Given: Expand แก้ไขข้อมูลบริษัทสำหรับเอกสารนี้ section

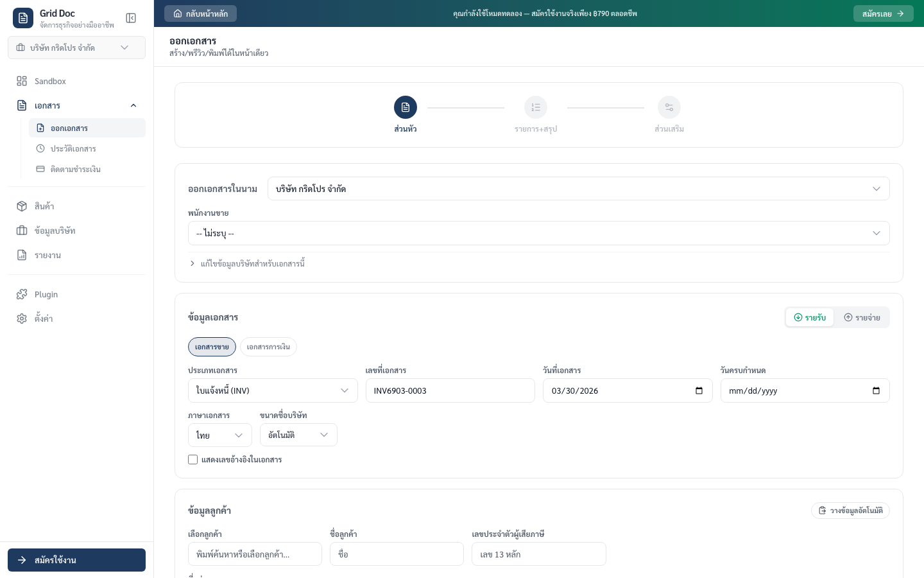Looking at the screenshot, I should [252, 263].
